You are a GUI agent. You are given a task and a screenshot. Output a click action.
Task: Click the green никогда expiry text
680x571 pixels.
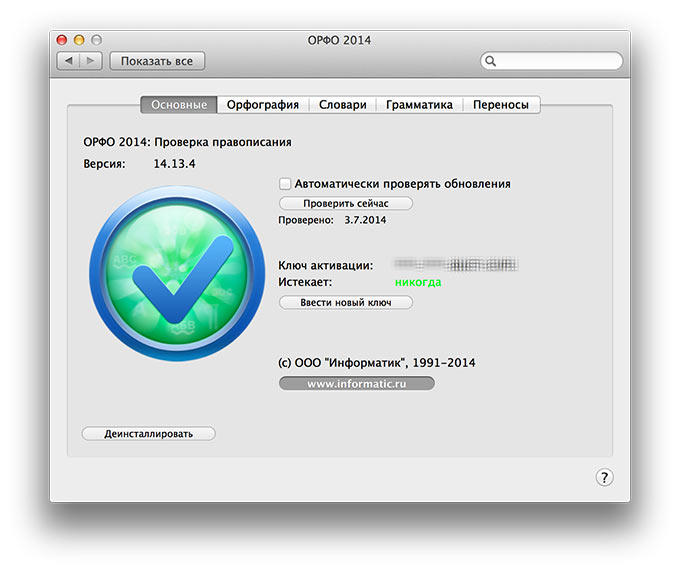coord(418,282)
